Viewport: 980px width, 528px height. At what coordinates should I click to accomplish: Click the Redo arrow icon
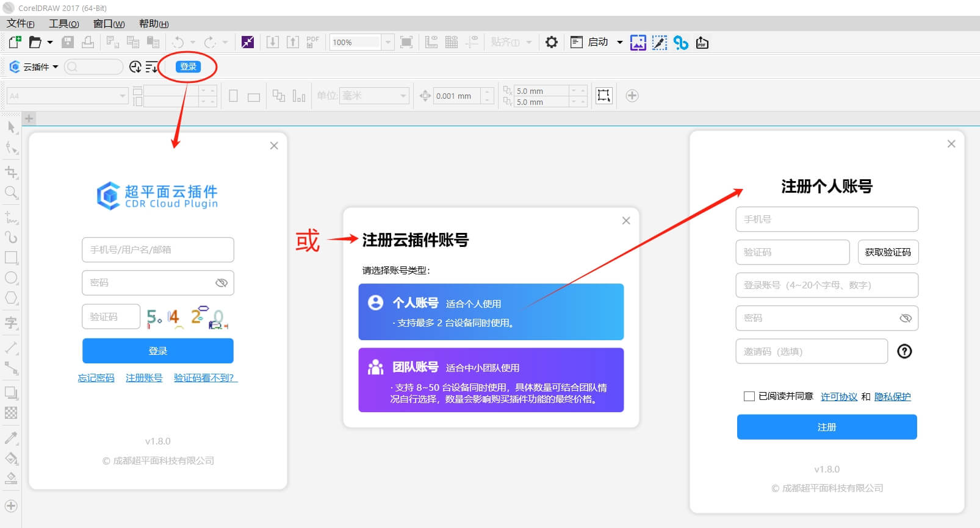pyautogui.click(x=210, y=42)
